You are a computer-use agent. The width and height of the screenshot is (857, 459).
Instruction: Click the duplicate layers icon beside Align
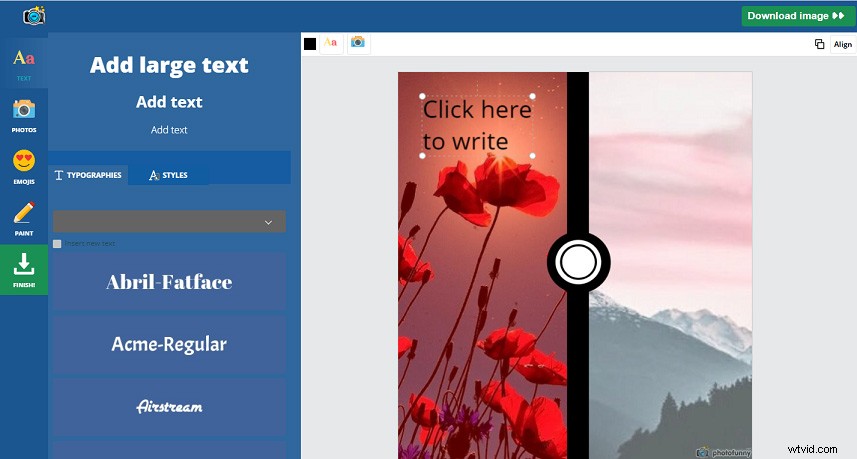(819, 44)
